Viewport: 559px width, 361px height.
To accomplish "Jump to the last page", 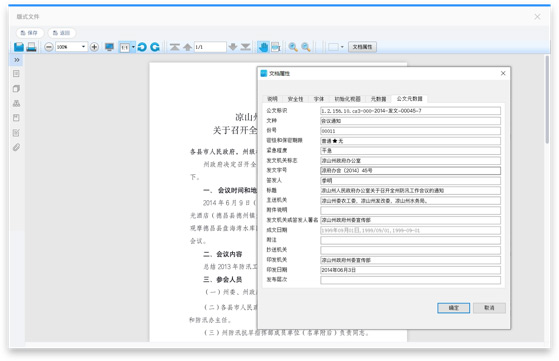I will coord(246,47).
